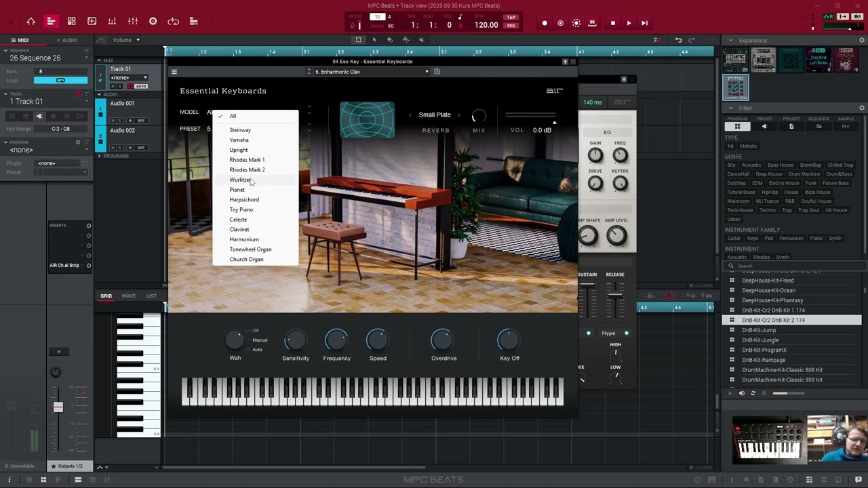The height and width of the screenshot is (488, 868).
Task: Select Wurlitzer from the model list
Action: 240,180
